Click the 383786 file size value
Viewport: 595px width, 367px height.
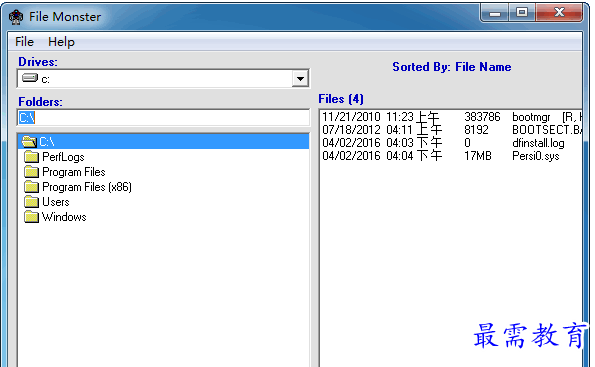(482, 117)
